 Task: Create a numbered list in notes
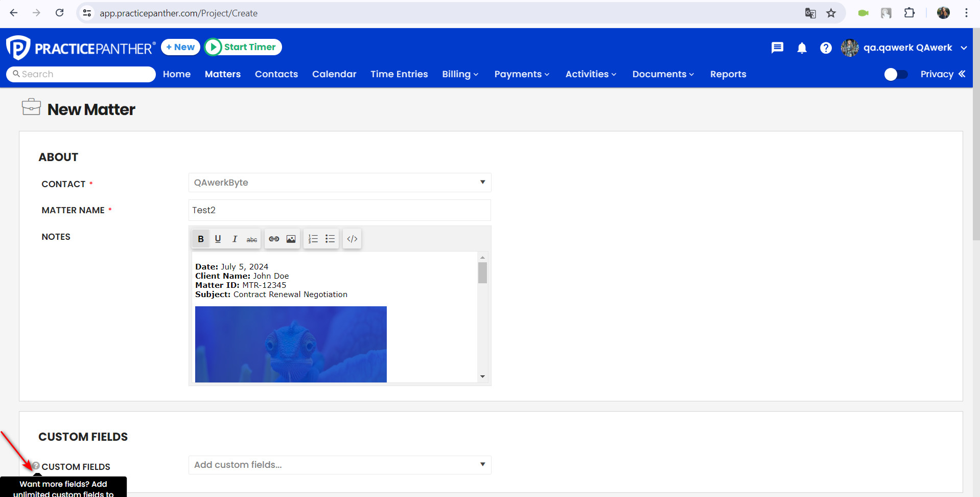click(x=313, y=239)
